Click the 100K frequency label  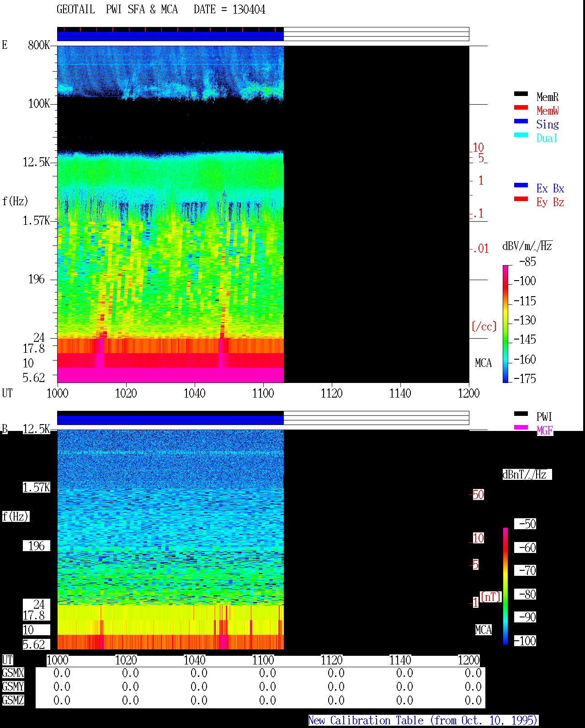pos(39,104)
